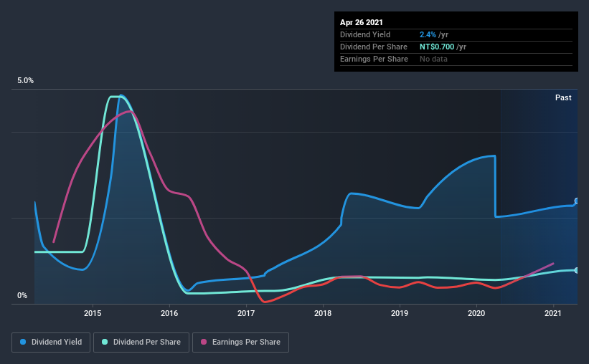
Task: Click the tooltip Dividend Yield row label
Action: pos(365,34)
